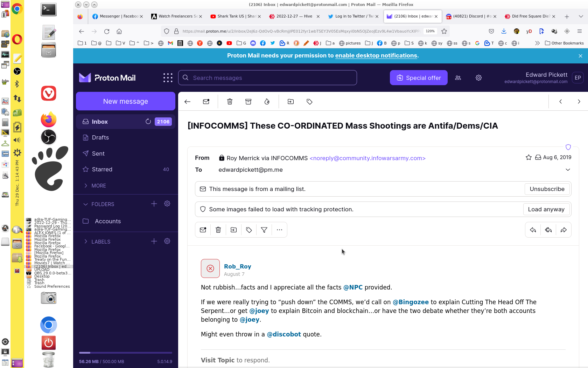Viewport: 588px width, 368px height.
Task: Open the Move to folder menu in top toolbar
Action: (x=290, y=102)
